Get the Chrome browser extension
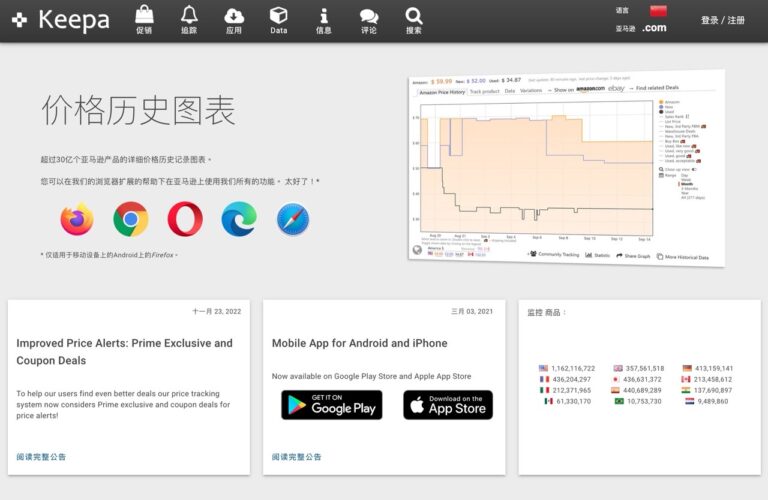768x500 pixels. (x=131, y=219)
